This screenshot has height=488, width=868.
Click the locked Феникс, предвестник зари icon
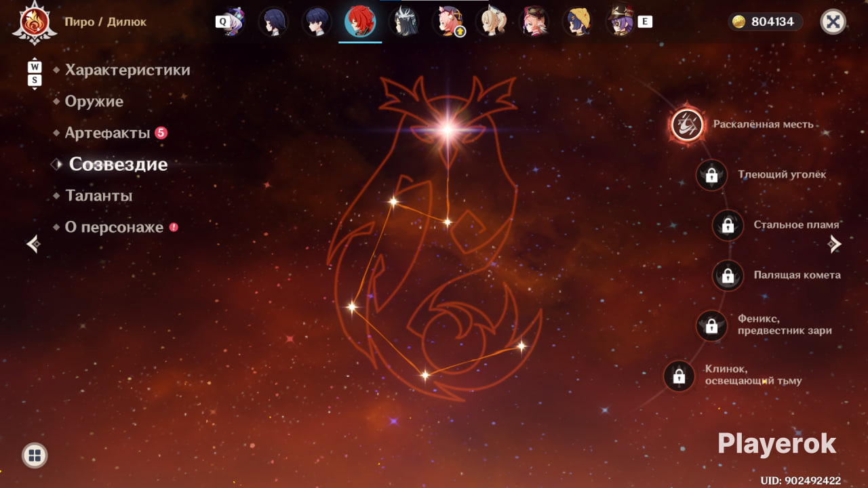click(711, 326)
